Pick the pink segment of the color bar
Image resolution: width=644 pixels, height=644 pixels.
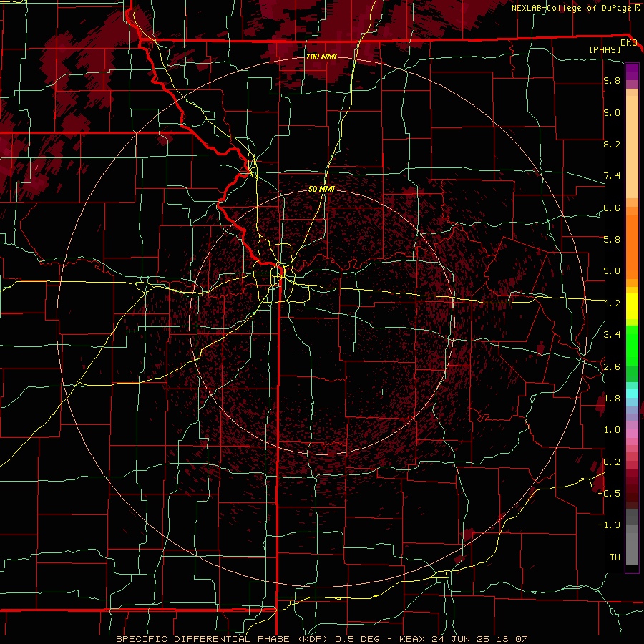coord(632,434)
